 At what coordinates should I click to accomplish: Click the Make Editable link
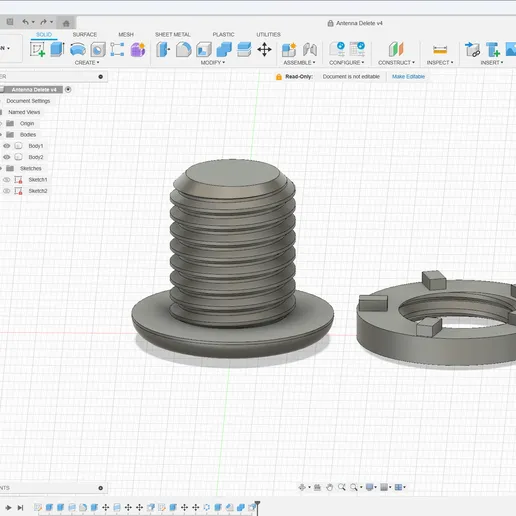click(408, 76)
